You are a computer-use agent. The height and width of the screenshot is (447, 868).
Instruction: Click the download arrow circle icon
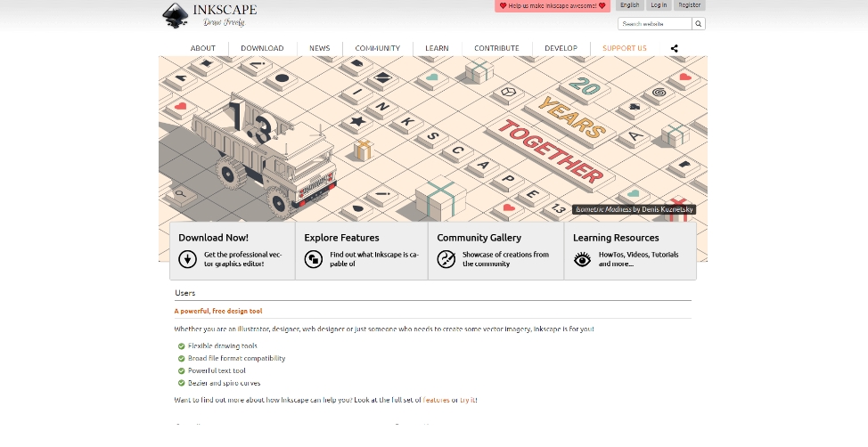pyautogui.click(x=187, y=259)
